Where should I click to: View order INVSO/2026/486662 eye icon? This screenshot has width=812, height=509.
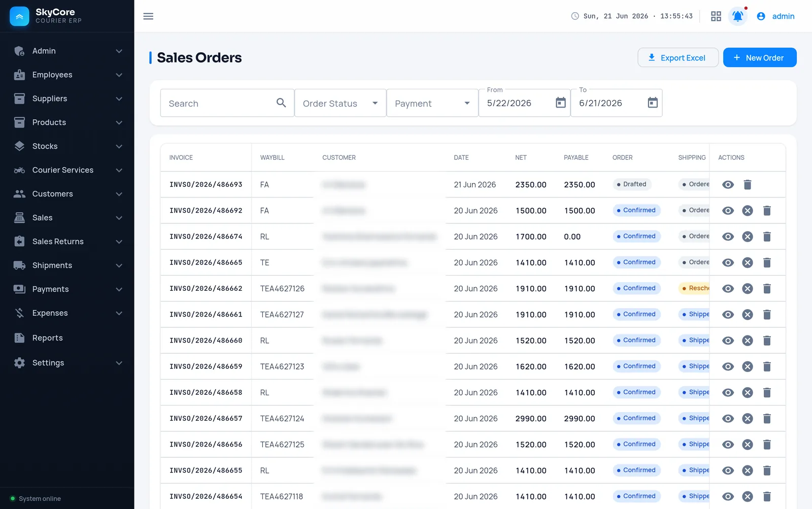coord(728,289)
